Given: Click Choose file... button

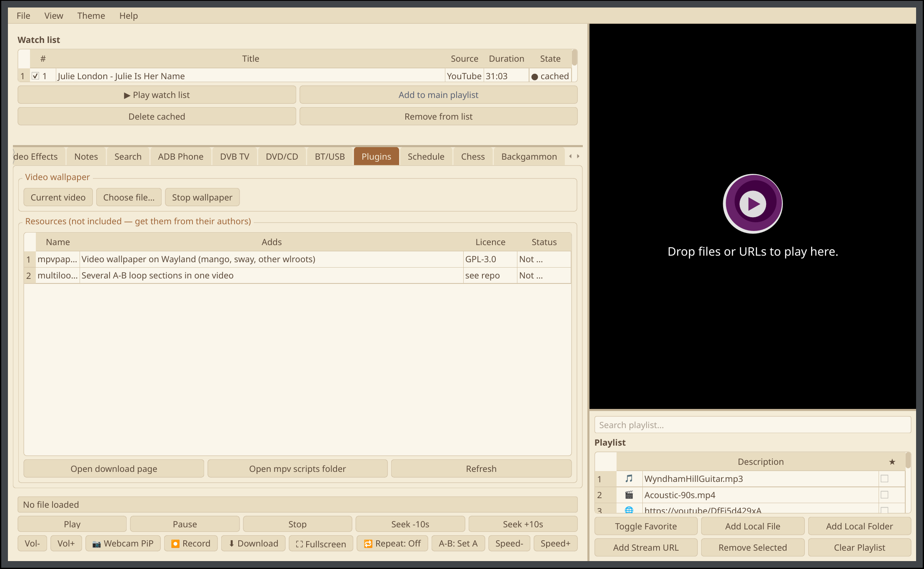Looking at the screenshot, I should click(129, 197).
